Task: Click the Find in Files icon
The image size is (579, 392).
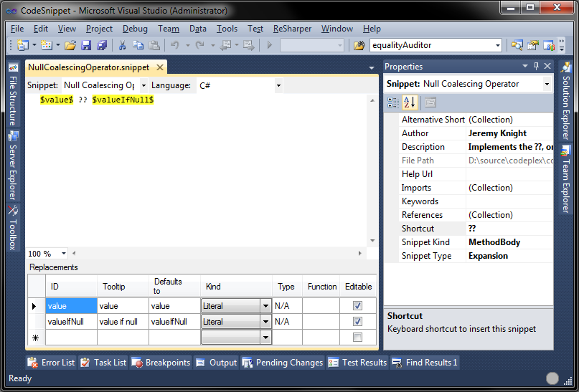Action: (359, 45)
